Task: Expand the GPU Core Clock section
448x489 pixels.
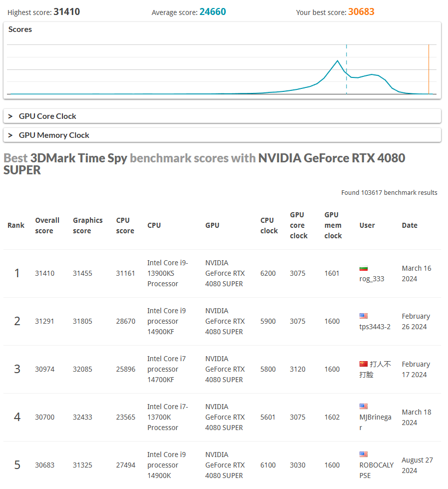Action: tap(222, 116)
